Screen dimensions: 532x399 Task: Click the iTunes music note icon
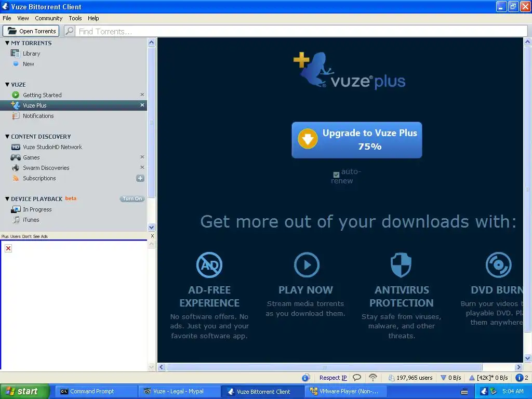point(16,220)
